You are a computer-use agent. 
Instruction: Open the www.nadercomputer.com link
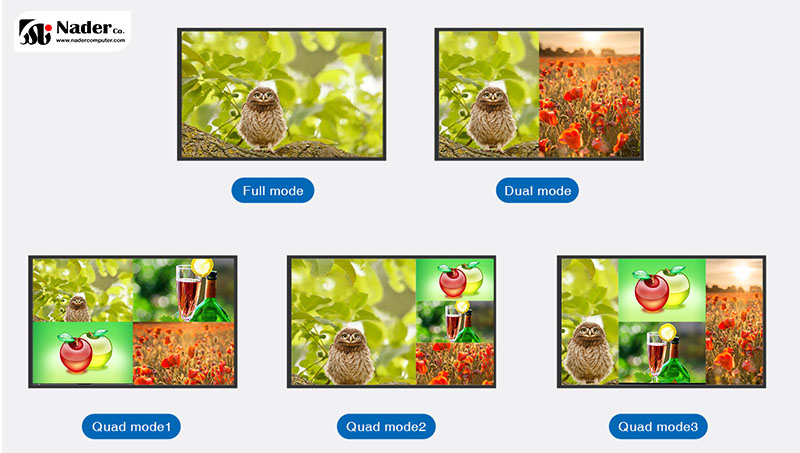pos(90,40)
